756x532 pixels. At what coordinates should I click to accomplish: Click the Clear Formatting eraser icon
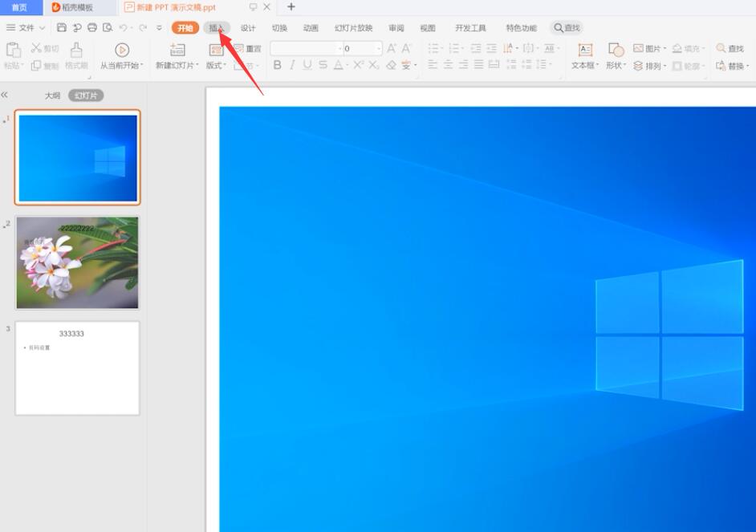click(x=391, y=65)
